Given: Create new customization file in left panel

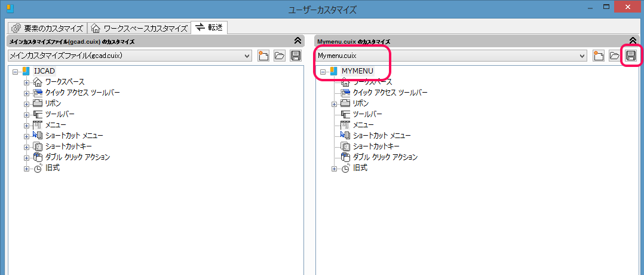Looking at the screenshot, I should (263, 56).
